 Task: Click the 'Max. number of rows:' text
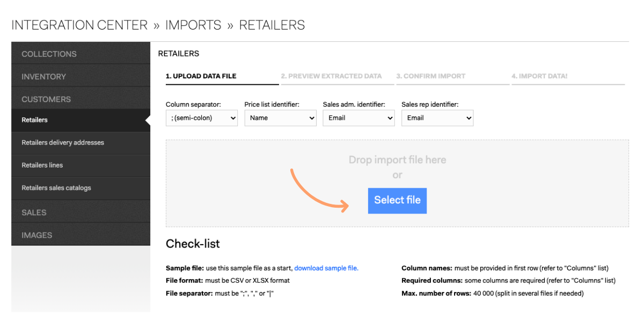pos(436,294)
